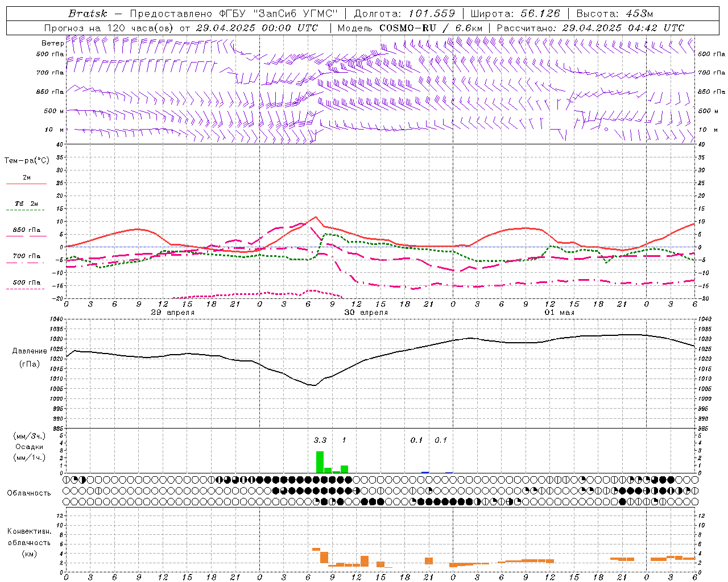
Task: Click the 'Ветер' wind panel label
Action: point(52,43)
